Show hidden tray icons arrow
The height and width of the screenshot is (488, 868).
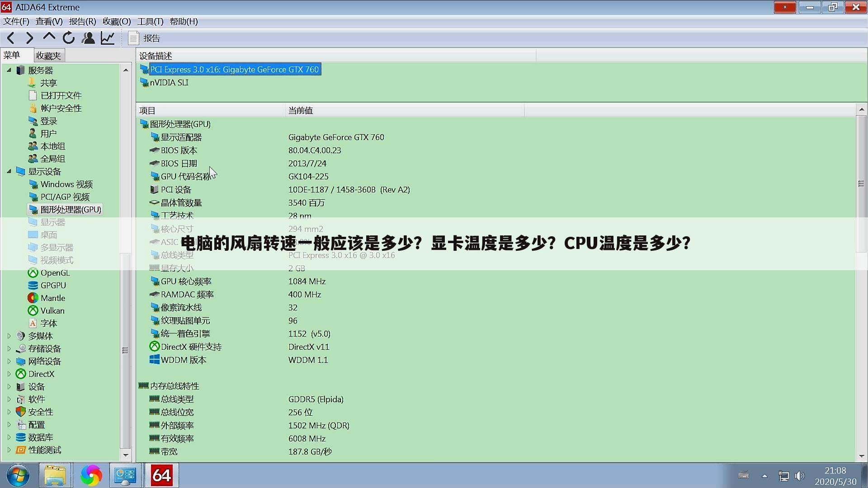tap(764, 476)
